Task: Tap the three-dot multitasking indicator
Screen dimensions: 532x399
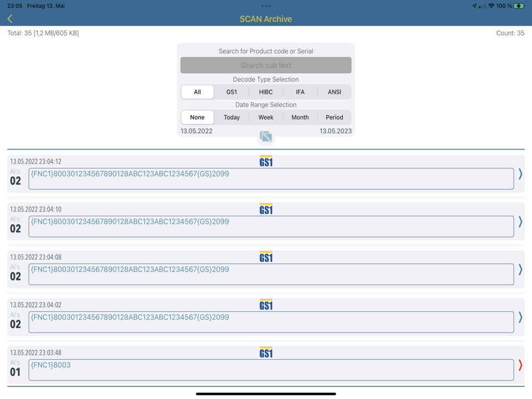Action: (266, 6)
